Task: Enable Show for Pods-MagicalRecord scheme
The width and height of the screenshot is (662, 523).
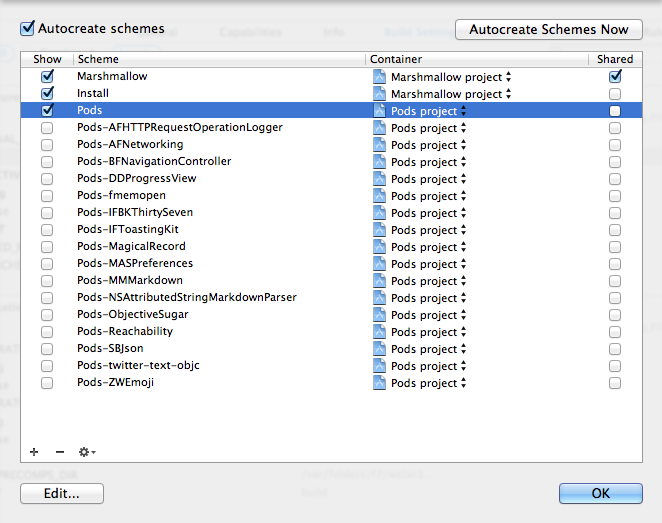Action: click(47, 247)
